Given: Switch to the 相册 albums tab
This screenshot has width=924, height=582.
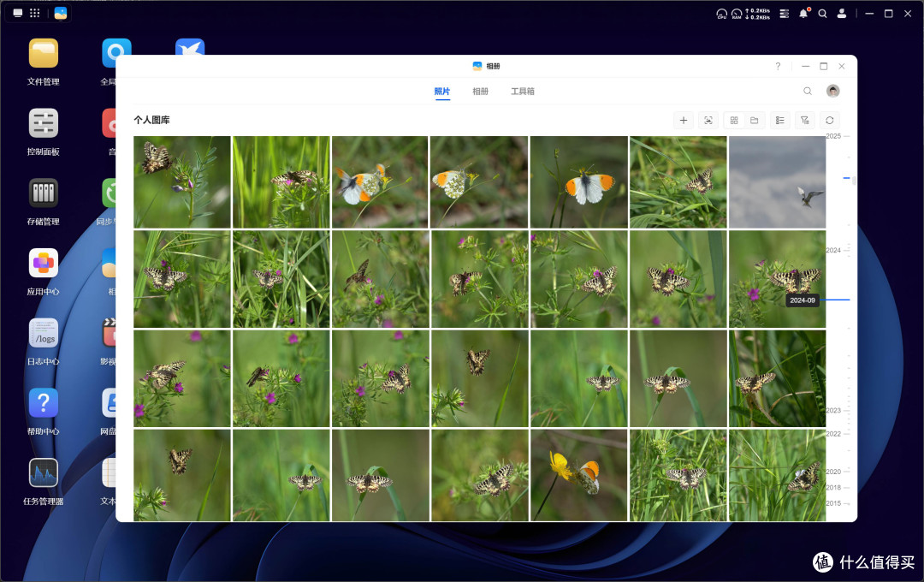Looking at the screenshot, I should pyautogui.click(x=480, y=92).
